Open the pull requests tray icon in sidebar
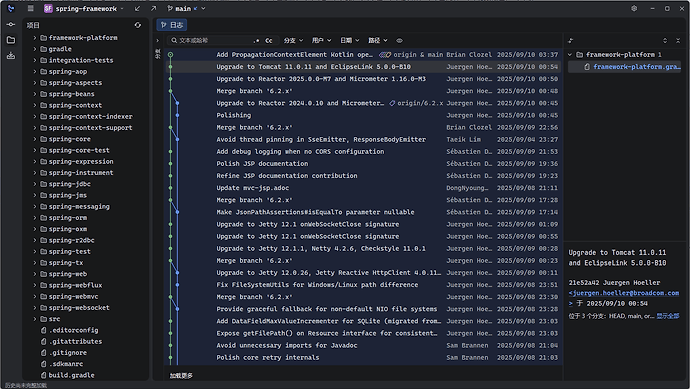The height and width of the screenshot is (389, 690). point(11,56)
